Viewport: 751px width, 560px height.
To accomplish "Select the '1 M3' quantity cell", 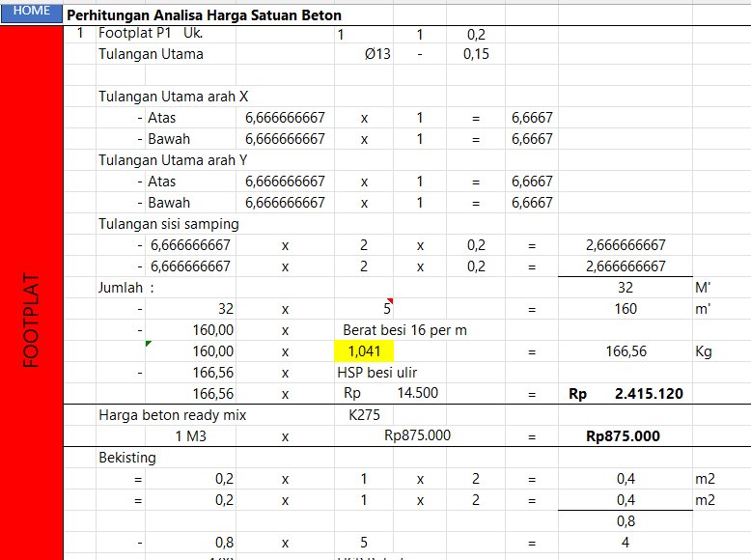I will pos(190,436).
